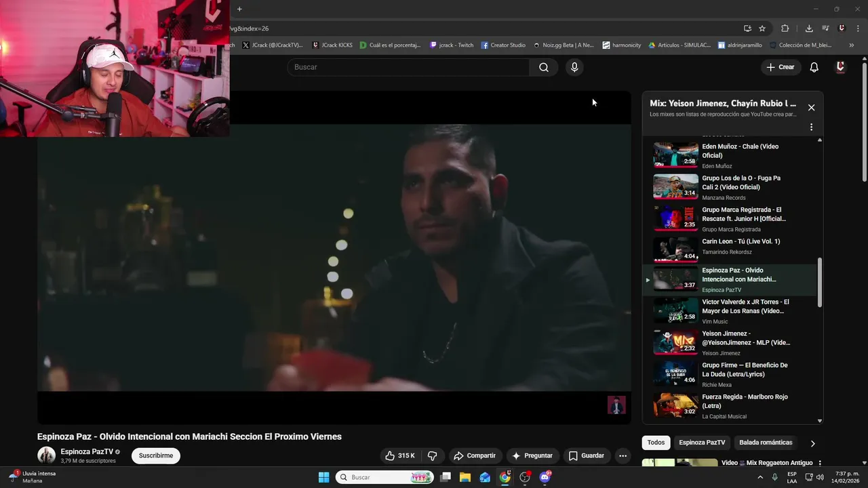
Task: Select the Todos filter chip
Action: click(x=656, y=443)
